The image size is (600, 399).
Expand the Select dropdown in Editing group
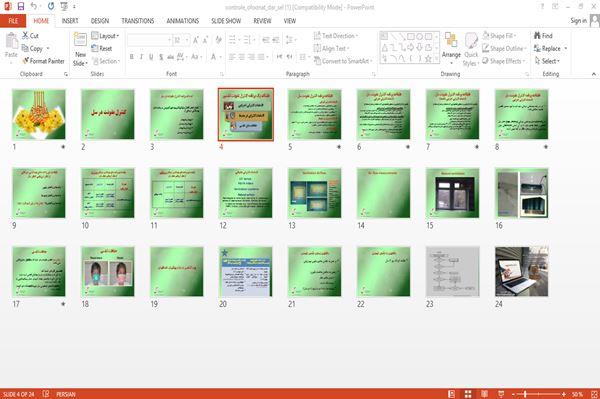click(x=547, y=61)
